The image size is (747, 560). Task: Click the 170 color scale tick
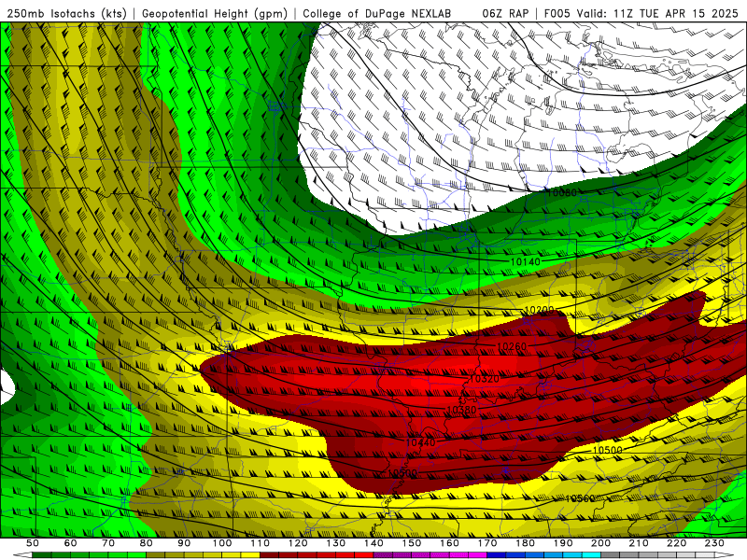coord(487,543)
